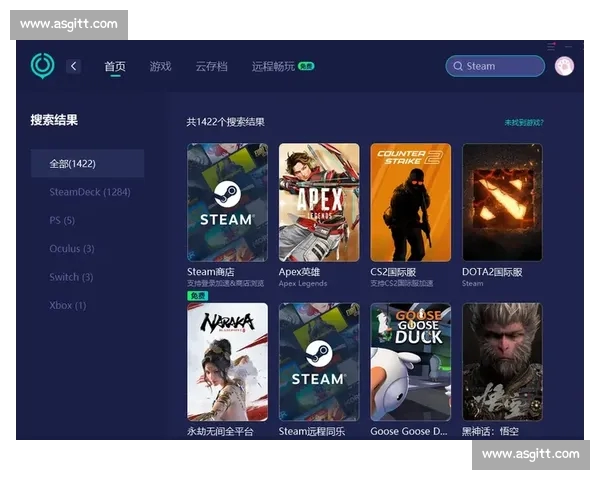Filter results by PS (5)
600x480 pixels.
coord(62,220)
